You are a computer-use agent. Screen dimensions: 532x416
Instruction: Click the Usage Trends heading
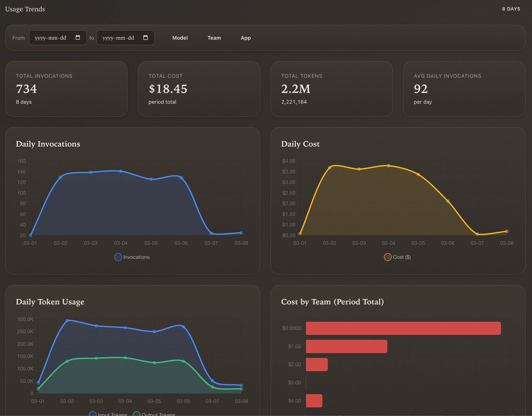pos(25,9)
